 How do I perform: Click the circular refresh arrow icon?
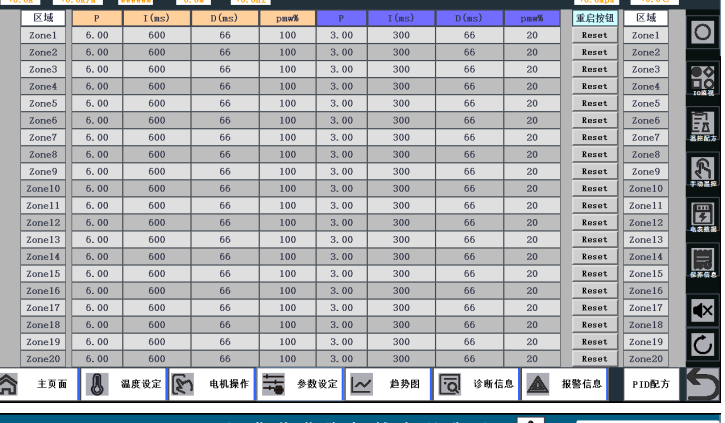[703, 346]
